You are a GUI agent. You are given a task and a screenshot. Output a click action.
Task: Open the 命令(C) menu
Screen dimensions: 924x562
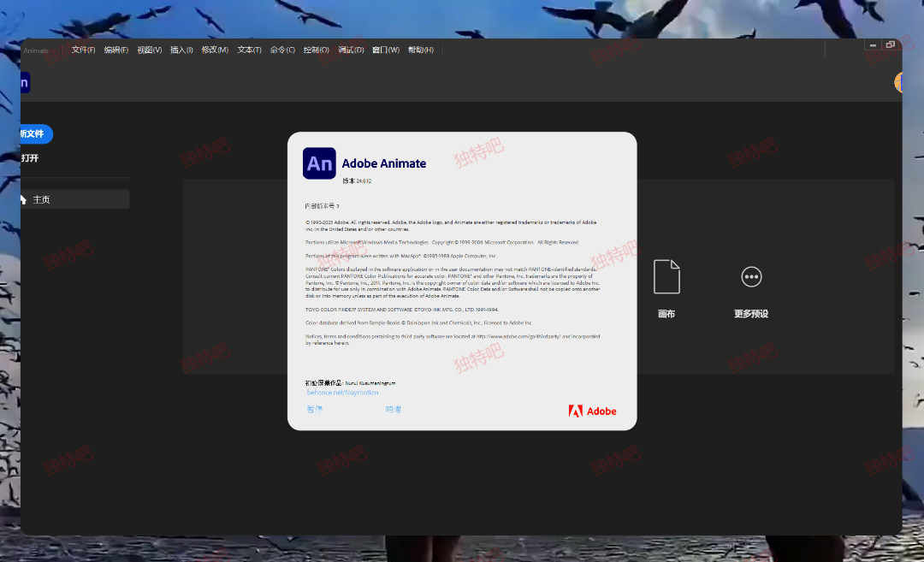(x=282, y=50)
